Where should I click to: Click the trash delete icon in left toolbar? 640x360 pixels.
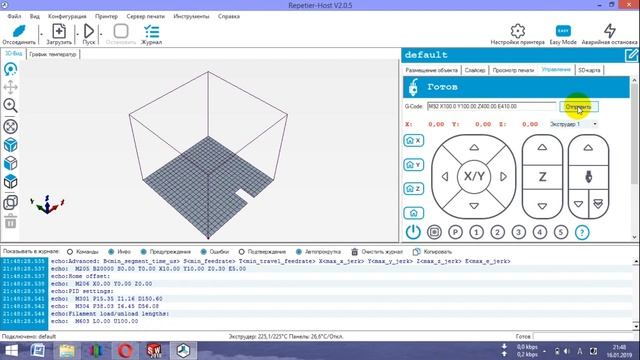(x=11, y=221)
